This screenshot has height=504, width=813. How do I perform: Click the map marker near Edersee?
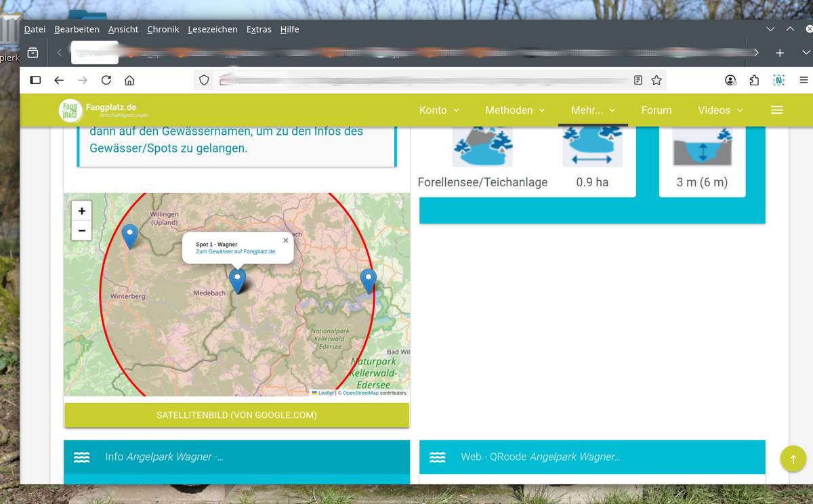pyautogui.click(x=368, y=279)
